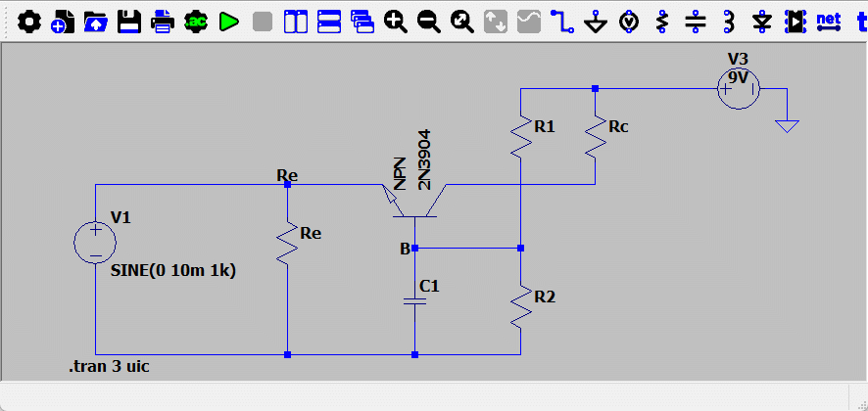The height and width of the screenshot is (411, 868).
Task: Open the settings gear in toolbar
Action: coord(29,22)
